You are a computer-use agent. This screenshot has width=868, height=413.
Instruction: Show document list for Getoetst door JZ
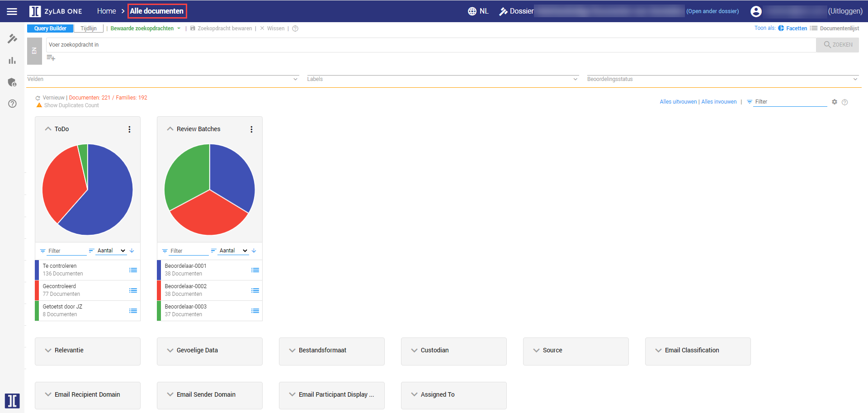click(133, 311)
